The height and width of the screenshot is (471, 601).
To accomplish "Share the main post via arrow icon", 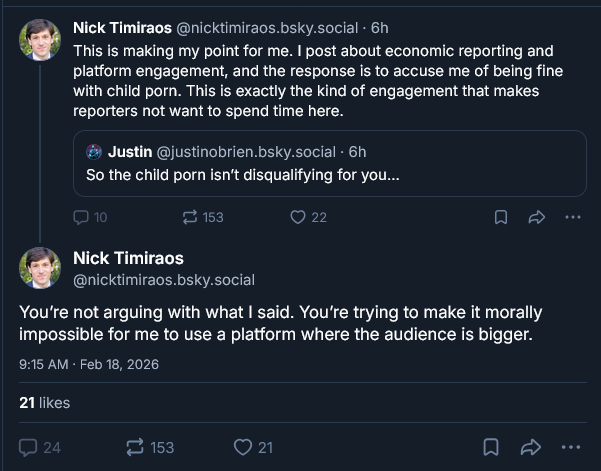I will 531,447.
